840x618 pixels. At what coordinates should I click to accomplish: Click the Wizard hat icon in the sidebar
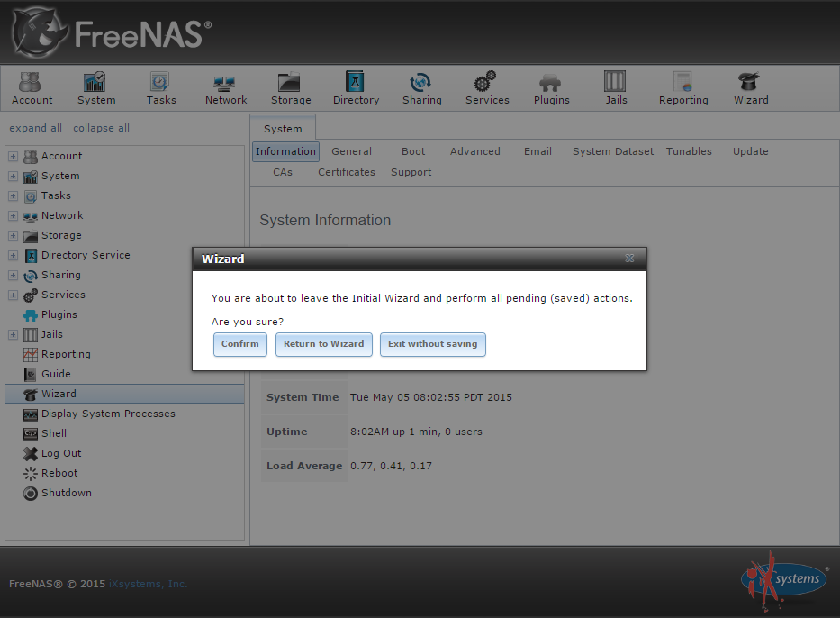[x=31, y=394]
